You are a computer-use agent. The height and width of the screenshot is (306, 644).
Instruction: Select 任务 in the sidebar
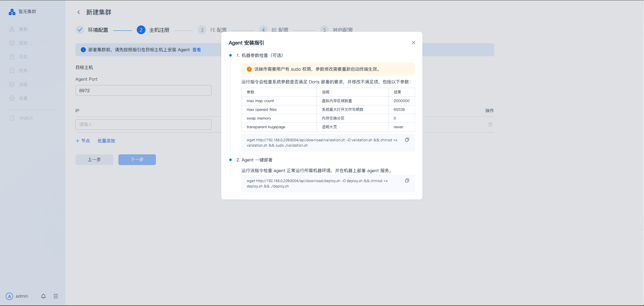[23, 71]
